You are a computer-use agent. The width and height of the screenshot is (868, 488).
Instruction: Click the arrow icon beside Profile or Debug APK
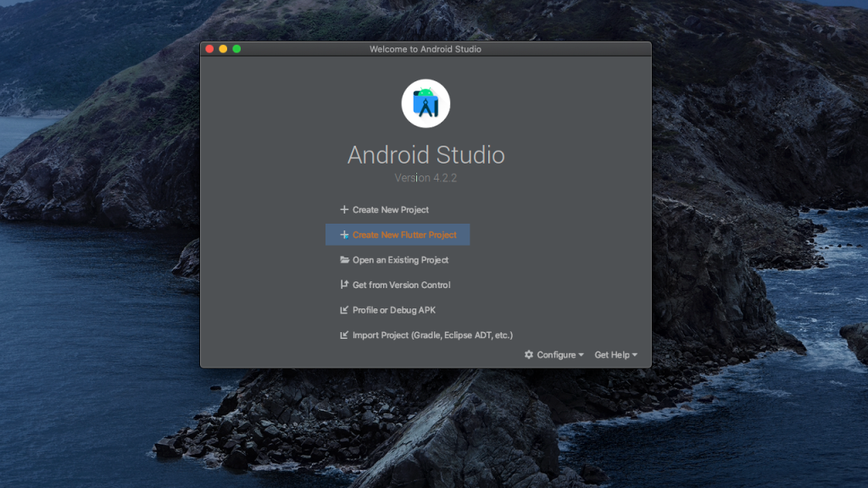tap(344, 310)
